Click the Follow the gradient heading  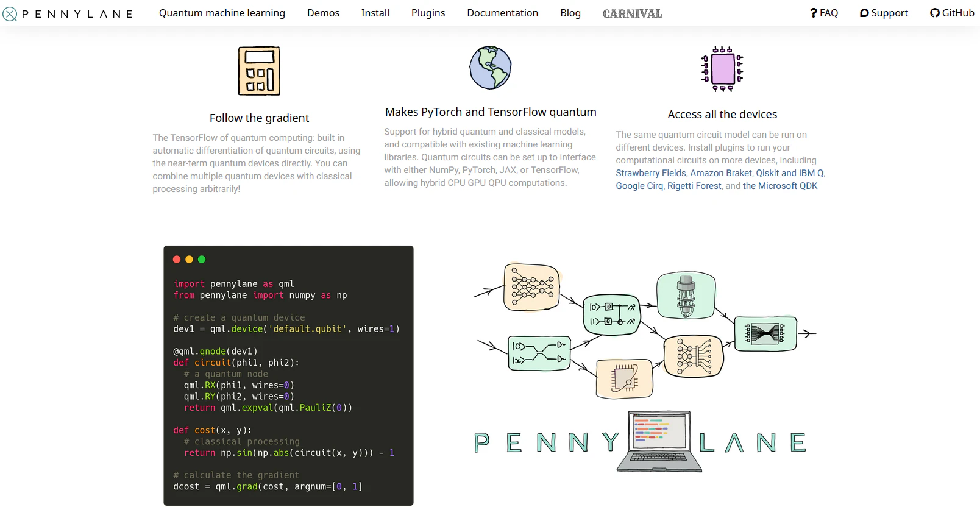[259, 118]
